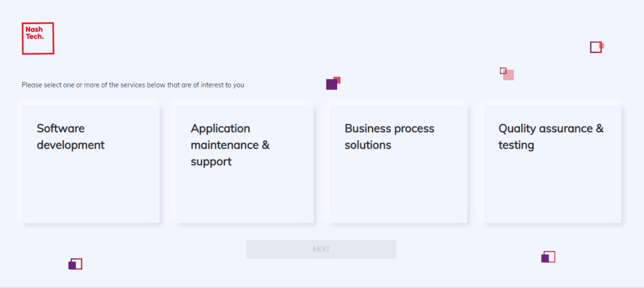This screenshot has height=288, width=644.
Task: Click the red NashTech logo
Action: pyautogui.click(x=38, y=38)
